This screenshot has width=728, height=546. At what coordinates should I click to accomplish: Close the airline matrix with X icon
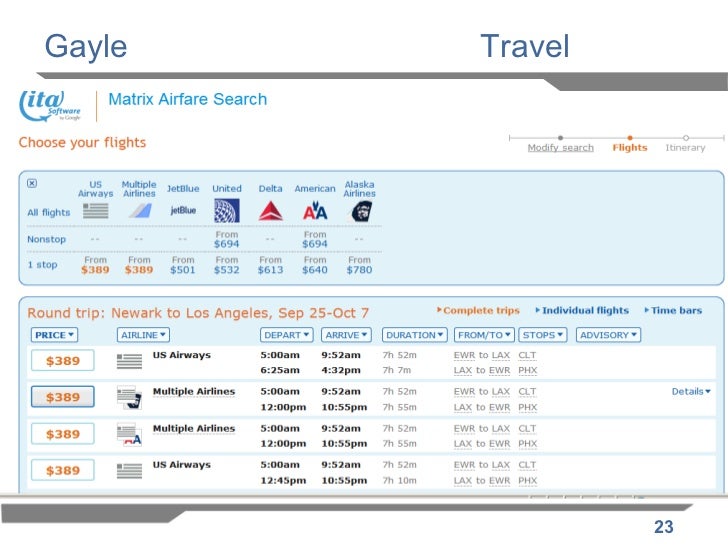pyautogui.click(x=32, y=183)
